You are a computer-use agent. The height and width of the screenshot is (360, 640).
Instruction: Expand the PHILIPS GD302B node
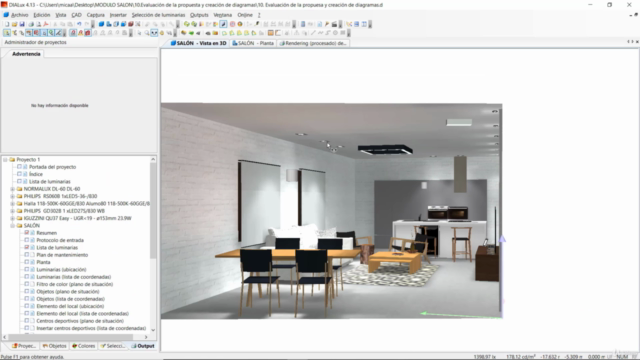13,211
